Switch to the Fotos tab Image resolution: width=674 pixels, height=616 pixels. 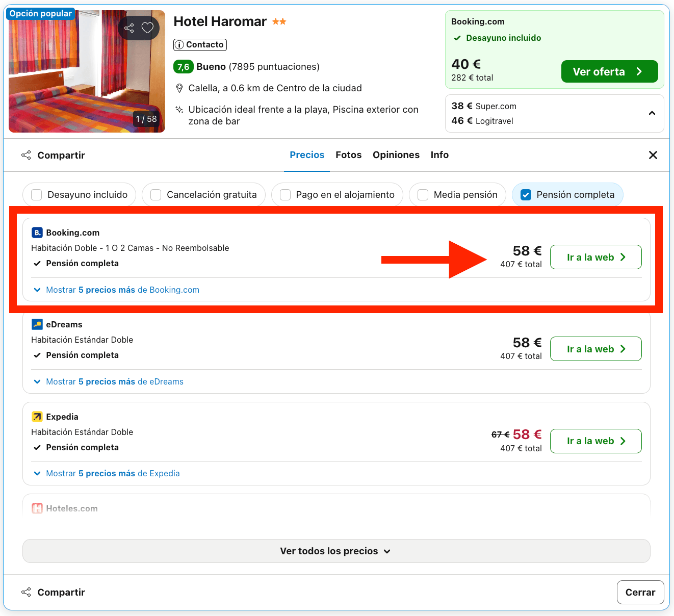(348, 155)
